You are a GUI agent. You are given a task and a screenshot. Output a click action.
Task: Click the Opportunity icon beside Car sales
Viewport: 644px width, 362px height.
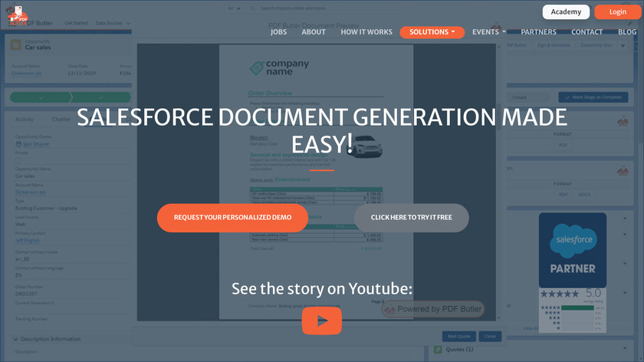(x=15, y=44)
